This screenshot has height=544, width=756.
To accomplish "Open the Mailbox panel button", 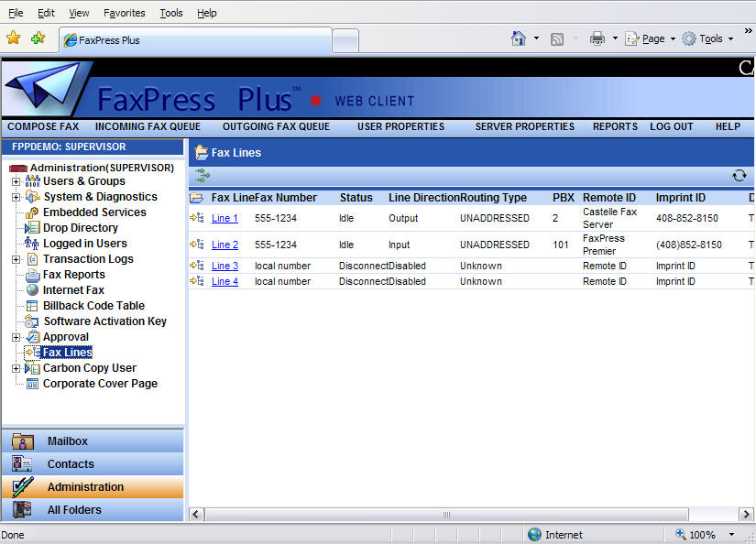I will coord(93,441).
